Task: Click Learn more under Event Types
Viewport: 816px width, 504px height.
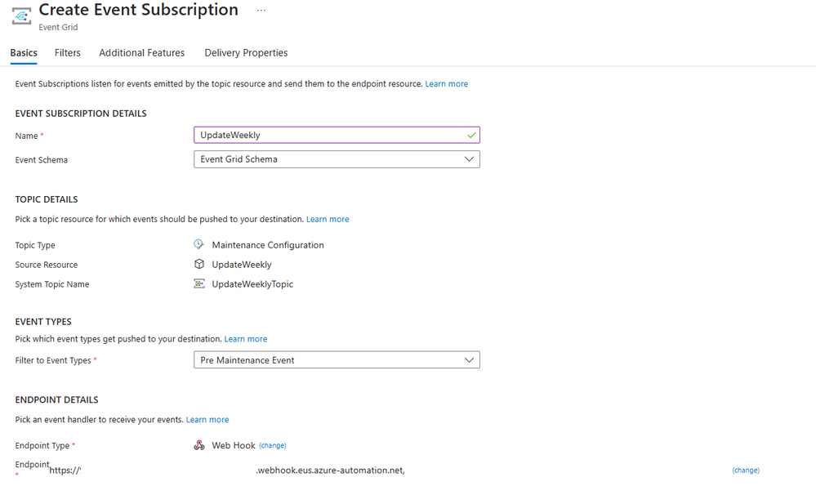Action: point(246,339)
